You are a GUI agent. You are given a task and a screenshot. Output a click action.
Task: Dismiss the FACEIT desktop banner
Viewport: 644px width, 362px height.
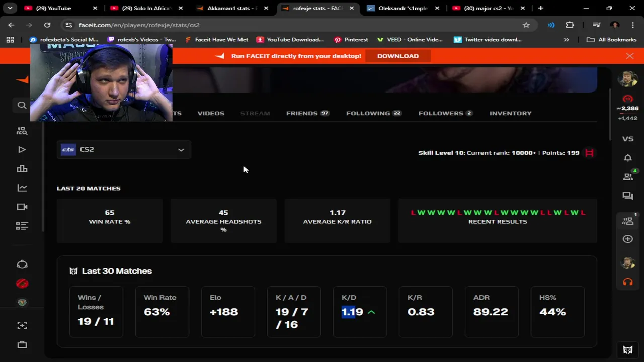[x=629, y=56]
